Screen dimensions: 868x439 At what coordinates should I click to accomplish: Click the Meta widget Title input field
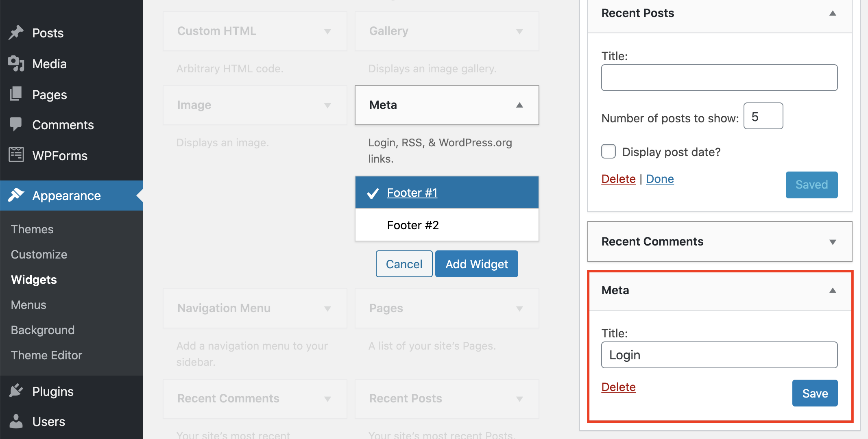719,355
